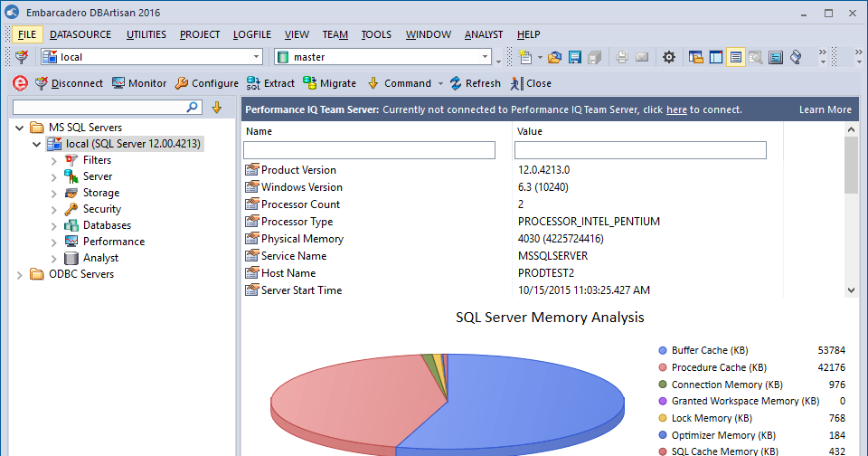Launch the SQL Extract tool
This screenshot has height=456, width=868.
(x=270, y=83)
